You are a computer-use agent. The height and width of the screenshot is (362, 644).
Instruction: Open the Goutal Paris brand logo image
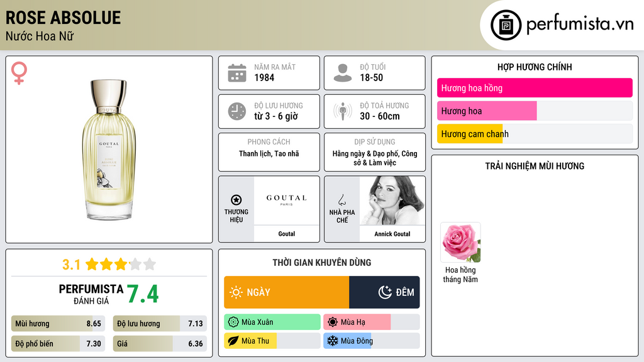(287, 200)
